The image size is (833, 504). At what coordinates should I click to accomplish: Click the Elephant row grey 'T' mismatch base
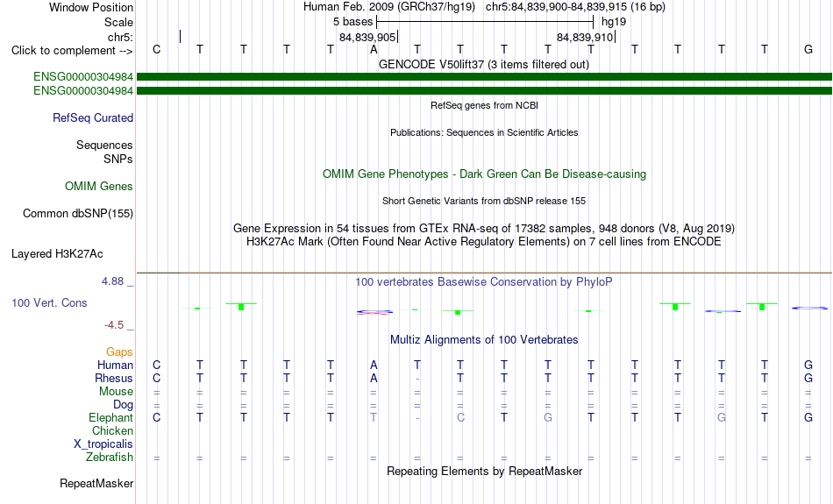[374, 417]
